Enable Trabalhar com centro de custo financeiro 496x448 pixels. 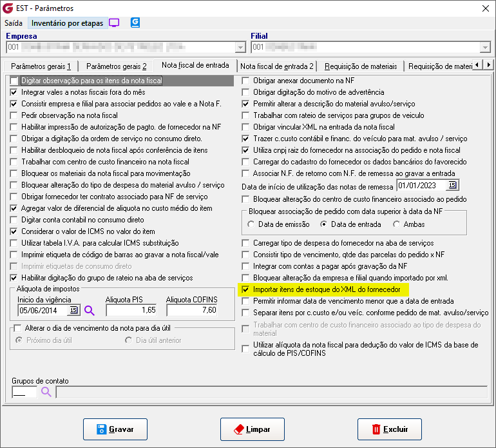coord(14,162)
